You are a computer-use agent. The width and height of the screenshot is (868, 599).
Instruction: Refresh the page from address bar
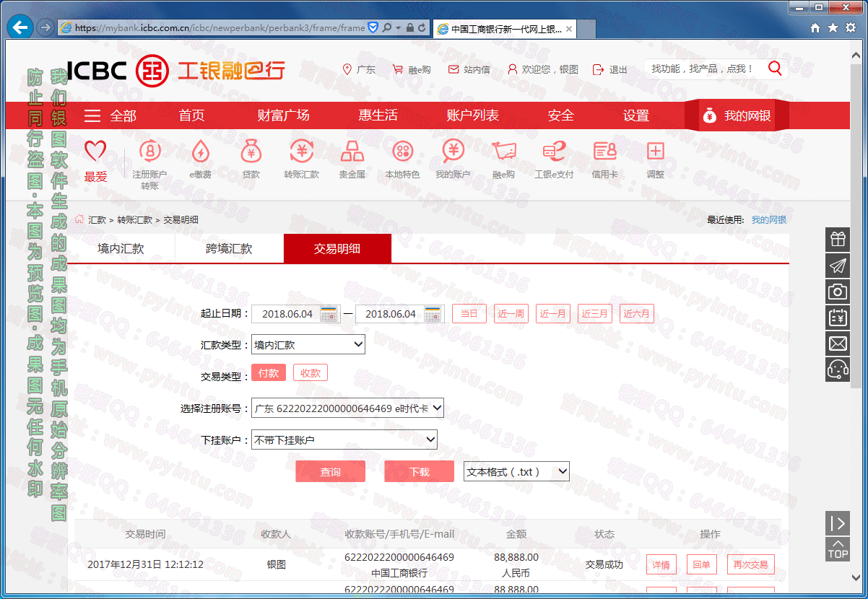click(422, 27)
